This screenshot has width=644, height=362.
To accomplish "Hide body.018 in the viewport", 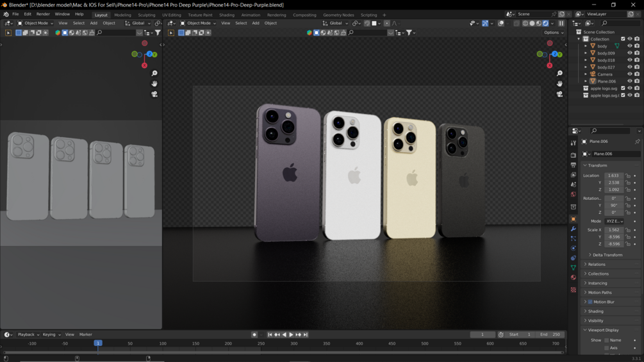I will coord(630,60).
